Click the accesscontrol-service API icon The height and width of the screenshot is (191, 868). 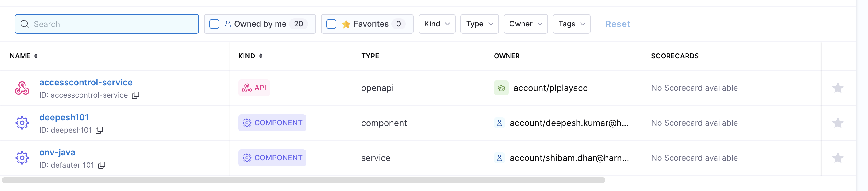pos(22,88)
